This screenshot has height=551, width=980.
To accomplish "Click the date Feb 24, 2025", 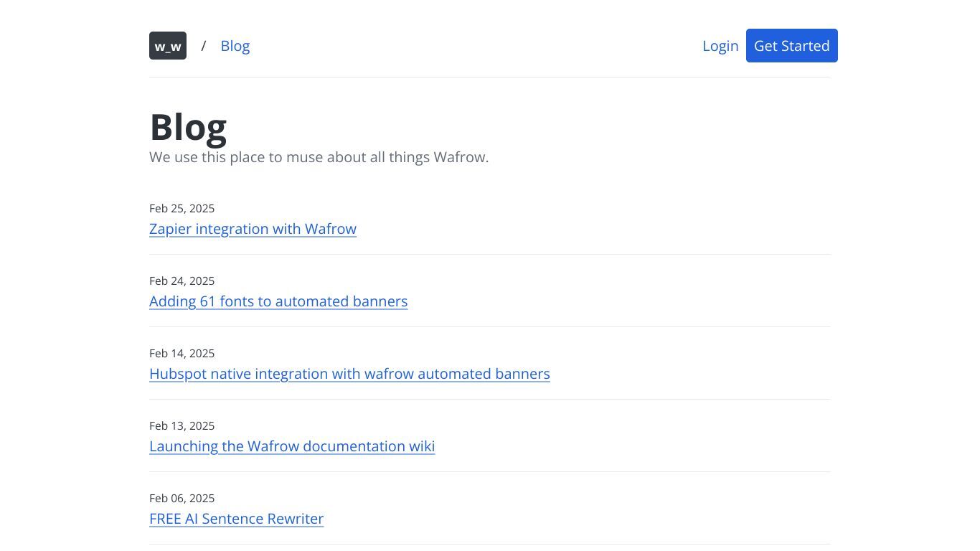I will pyautogui.click(x=182, y=281).
